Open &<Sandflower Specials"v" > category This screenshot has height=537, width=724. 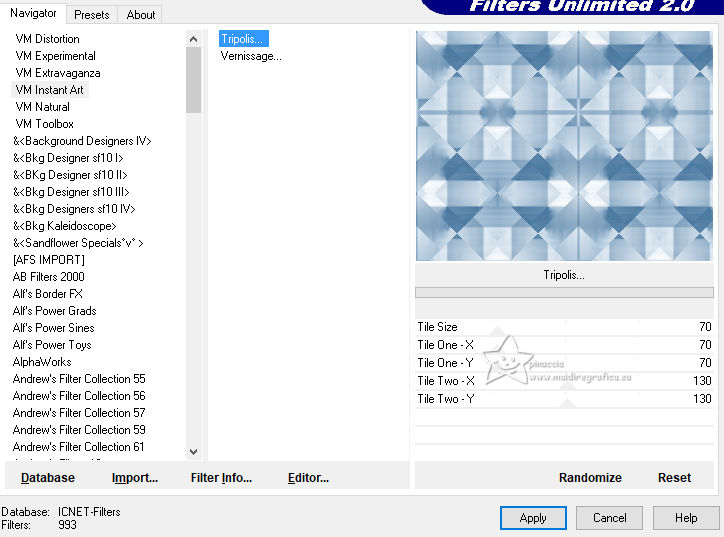78,243
